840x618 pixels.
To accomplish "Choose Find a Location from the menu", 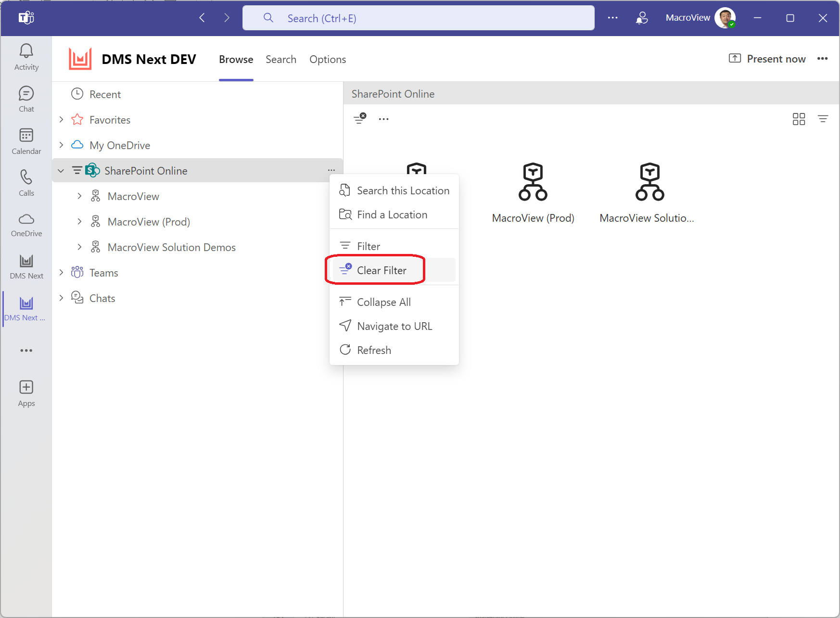I will [394, 214].
